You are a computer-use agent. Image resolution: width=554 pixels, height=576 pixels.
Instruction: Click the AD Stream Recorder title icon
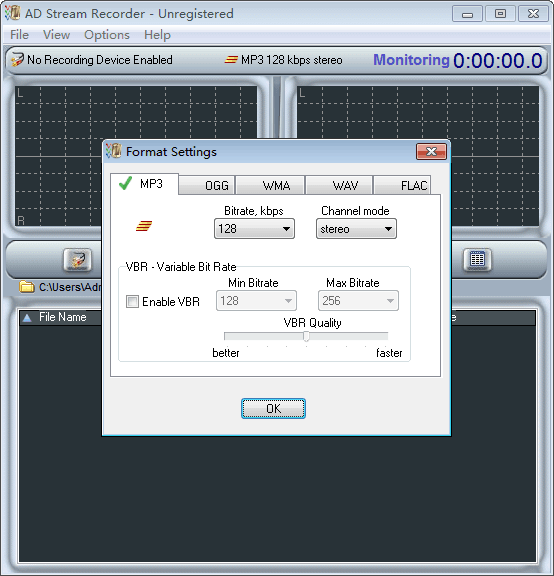[x=12, y=13]
